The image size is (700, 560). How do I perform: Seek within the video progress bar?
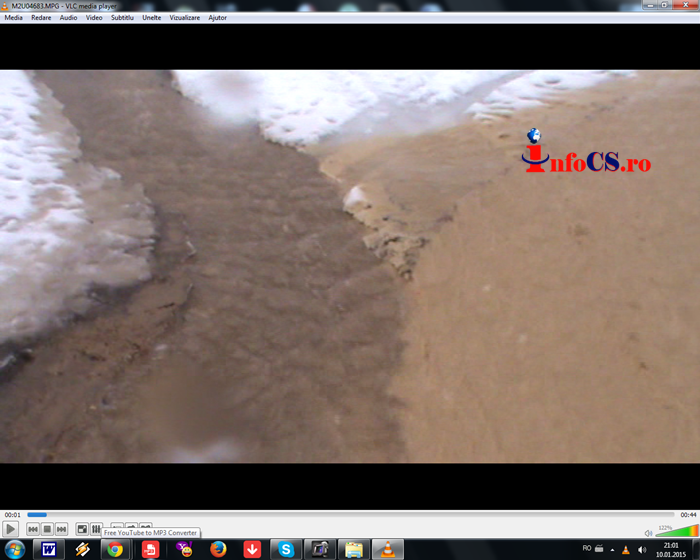[350, 514]
